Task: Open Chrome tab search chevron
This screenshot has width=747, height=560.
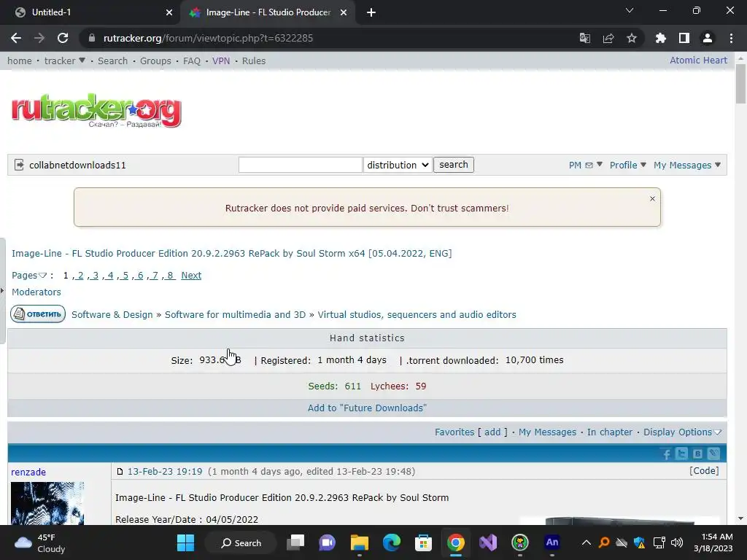Action: (630, 10)
